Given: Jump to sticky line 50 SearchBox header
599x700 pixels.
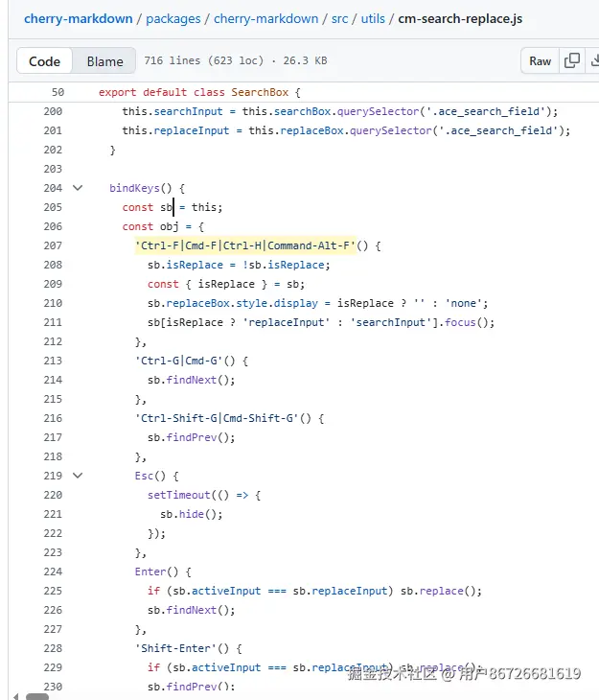Looking at the screenshot, I should pos(199,92).
